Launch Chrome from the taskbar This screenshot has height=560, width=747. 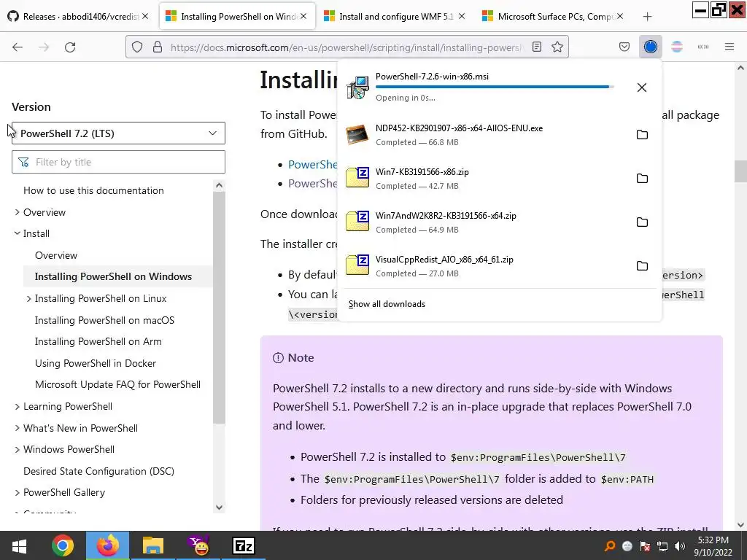click(x=63, y=545)
